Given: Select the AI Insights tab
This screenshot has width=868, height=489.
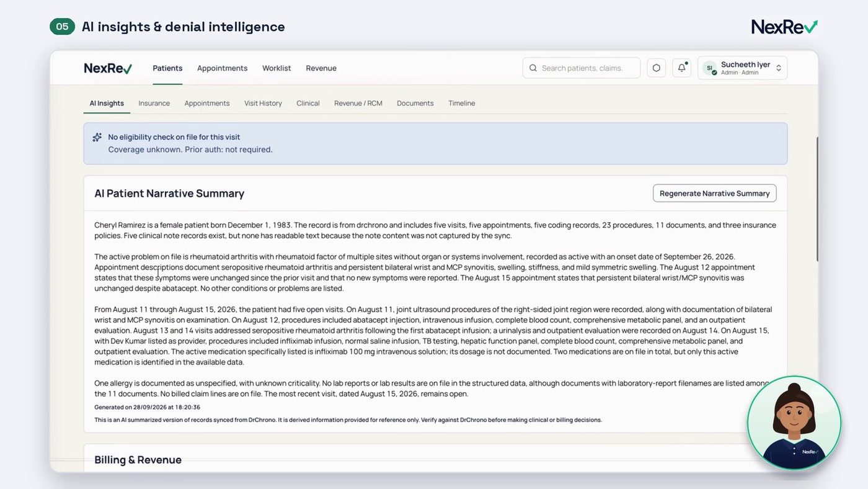Looking at the screenshot, I should [107, 103].
